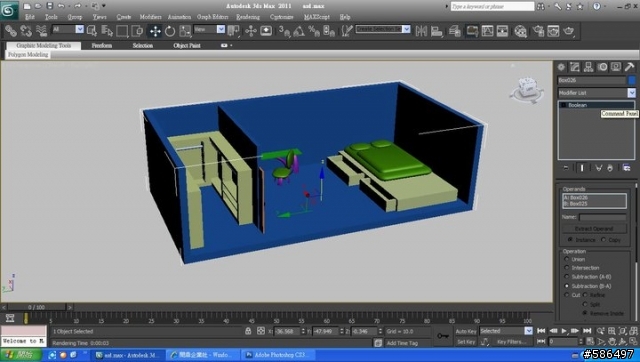This screenshot has height=362, width=640.
Task: Select the Cut operation radio button
Action: click(x=567, y=295)
